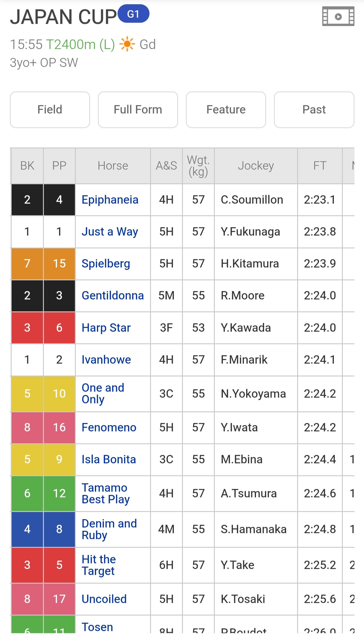Open Tamamo Best Play link
Image resolution: width=364 pixels, height=634 pixels.
tap(106, 493)
